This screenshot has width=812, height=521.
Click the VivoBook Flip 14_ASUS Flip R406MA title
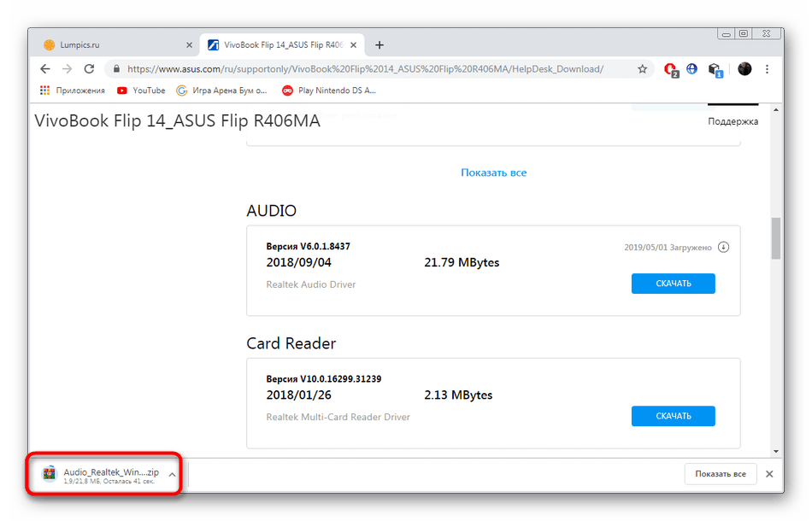point(177,120)
